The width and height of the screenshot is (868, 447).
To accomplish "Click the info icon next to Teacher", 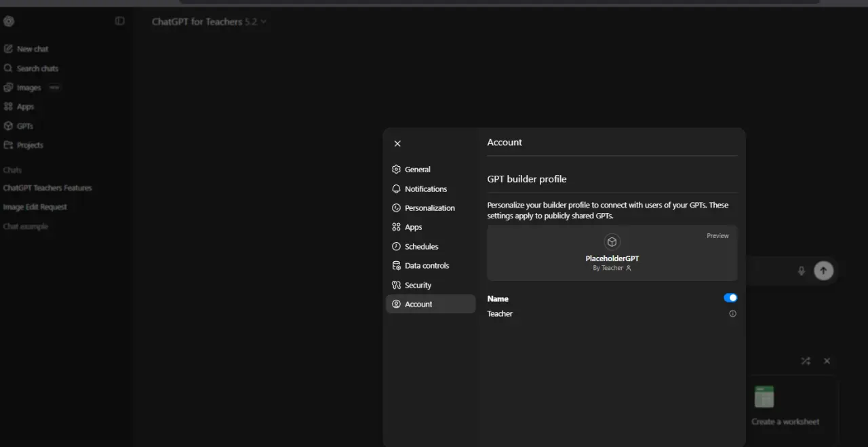I will (x=732, y=313).
